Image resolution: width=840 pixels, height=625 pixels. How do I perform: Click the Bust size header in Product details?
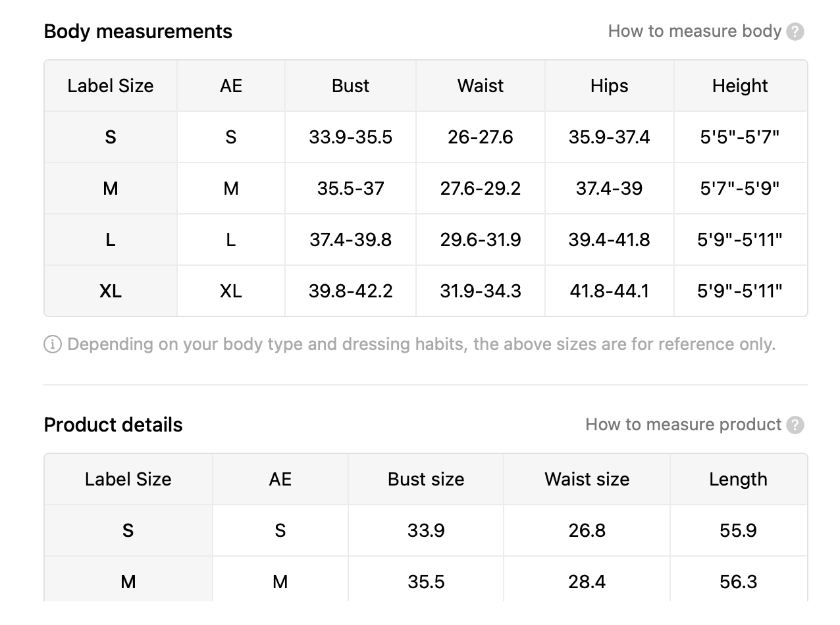click(x=426, y=479)
